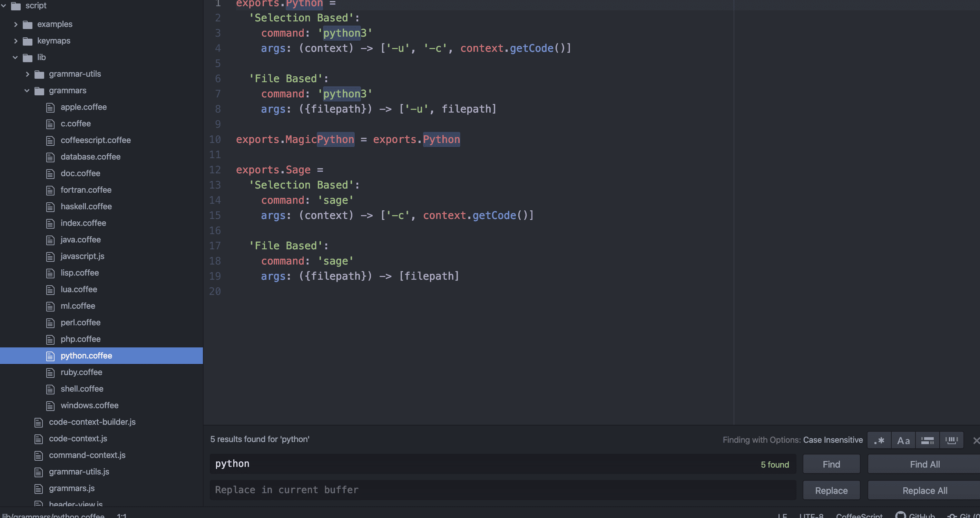Toggle the match case option

point(903,440)
